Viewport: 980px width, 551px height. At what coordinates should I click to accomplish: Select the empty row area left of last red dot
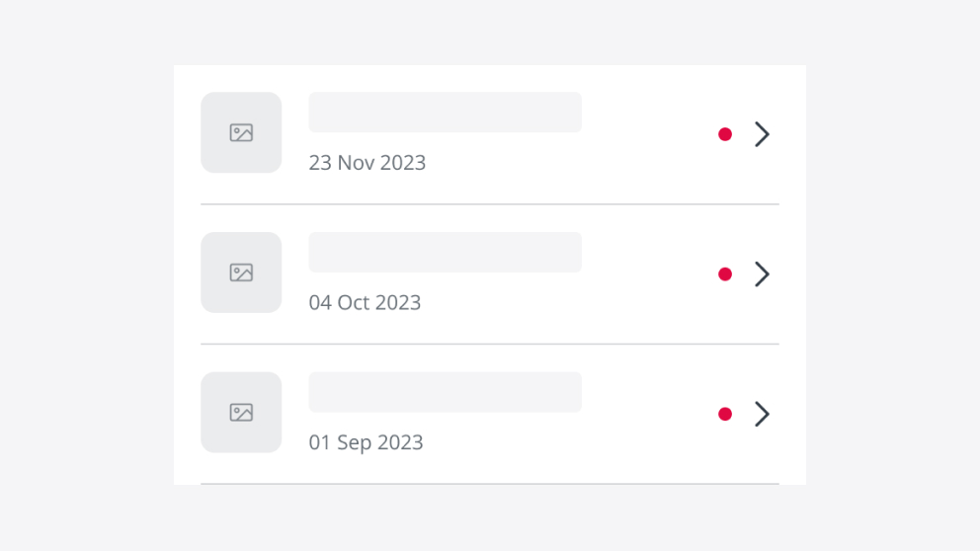[647, 415]
